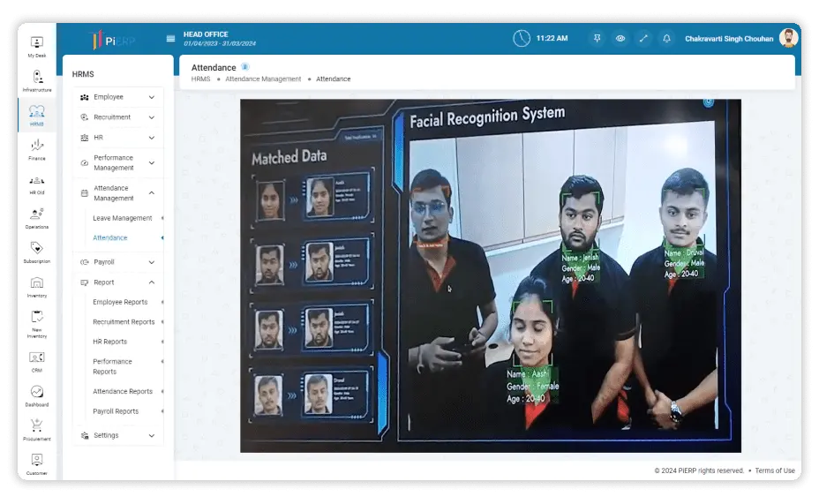Expand the HR menu chevron

pos(152,138)
